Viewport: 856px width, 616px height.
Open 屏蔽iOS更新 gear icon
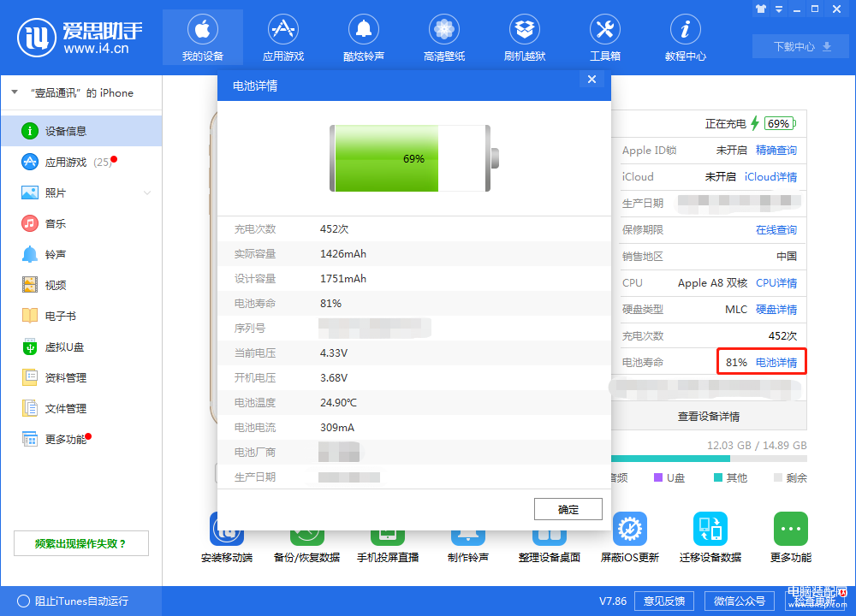[629, 529]
